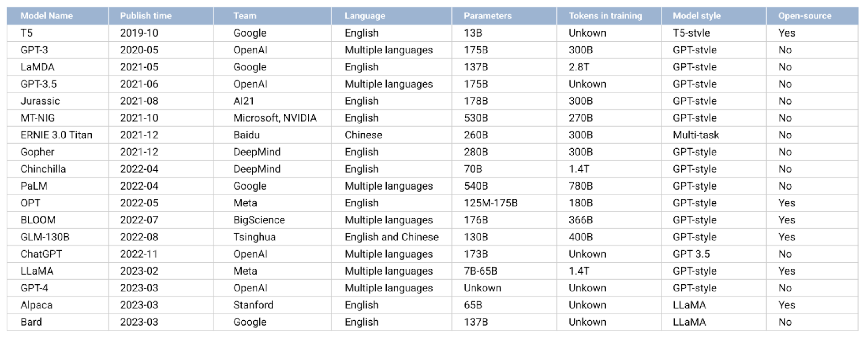This screenshot has width=868, height=341.
Task: Select the Jurassic model name cell
Action: (x=58, y=101)
